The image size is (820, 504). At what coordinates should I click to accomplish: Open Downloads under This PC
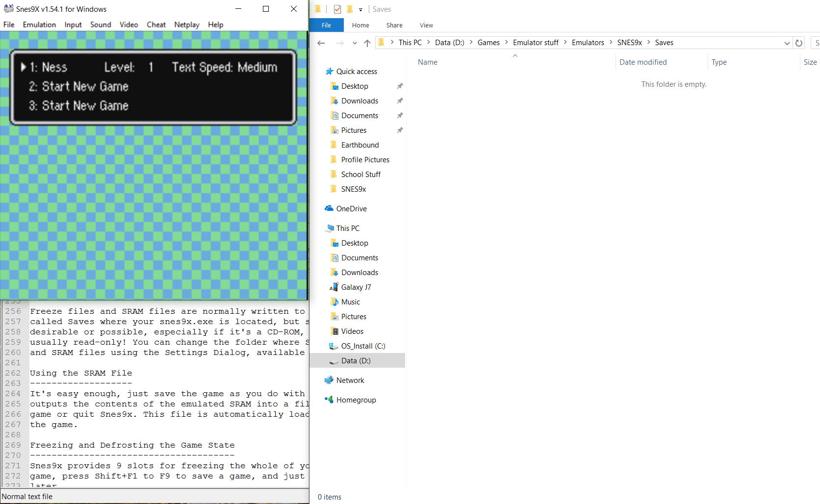coord(359,273)
